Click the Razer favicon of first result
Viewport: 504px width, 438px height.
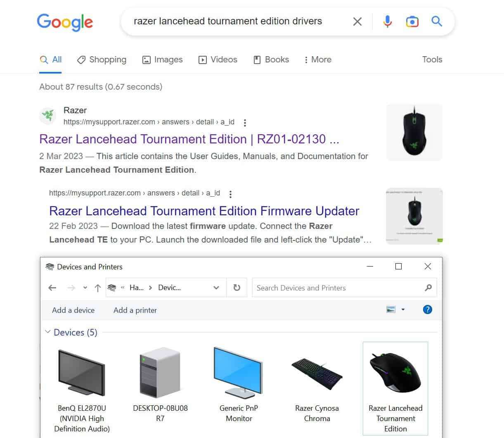(48, 116)
